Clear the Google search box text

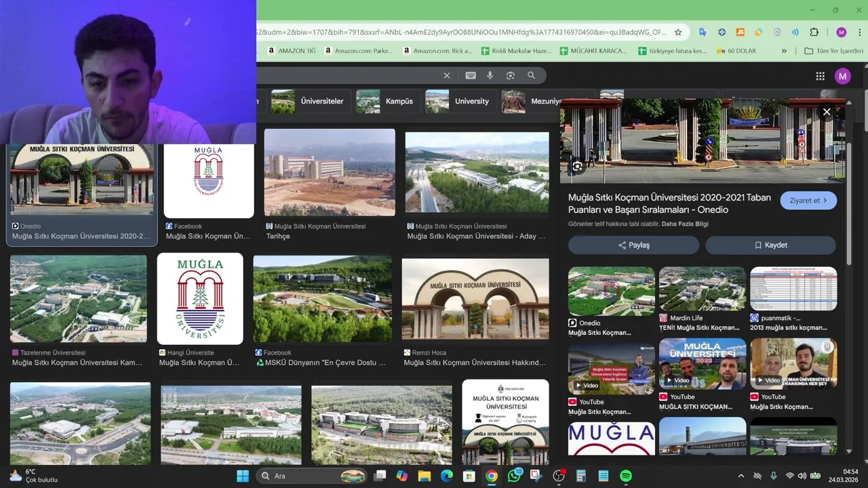pyautogui.click(x=446, y=75)
